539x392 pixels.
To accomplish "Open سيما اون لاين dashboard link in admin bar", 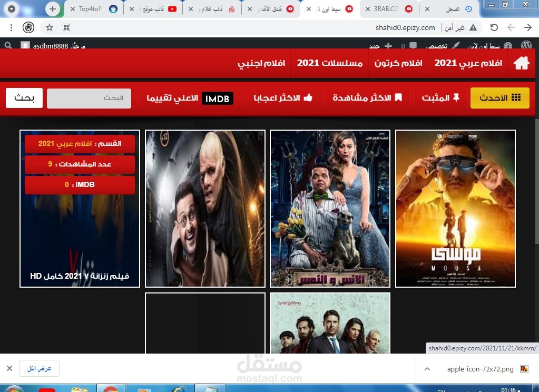I will pos(489,45).
